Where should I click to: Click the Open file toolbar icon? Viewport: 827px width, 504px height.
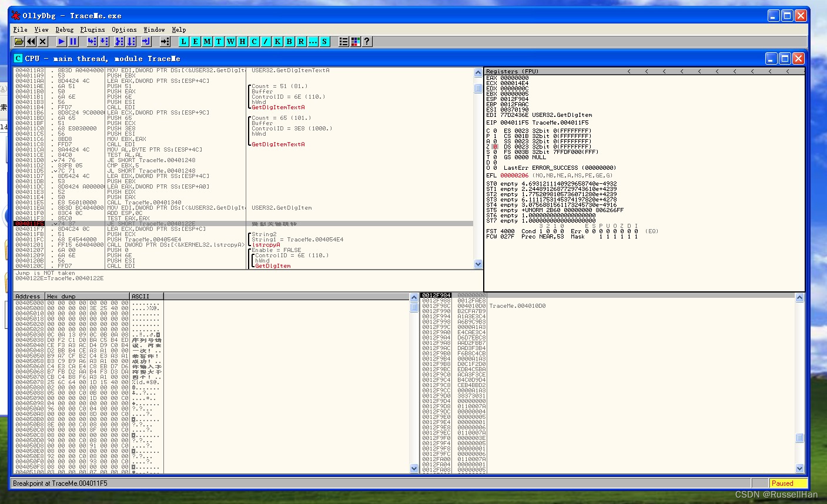point(19,42)
